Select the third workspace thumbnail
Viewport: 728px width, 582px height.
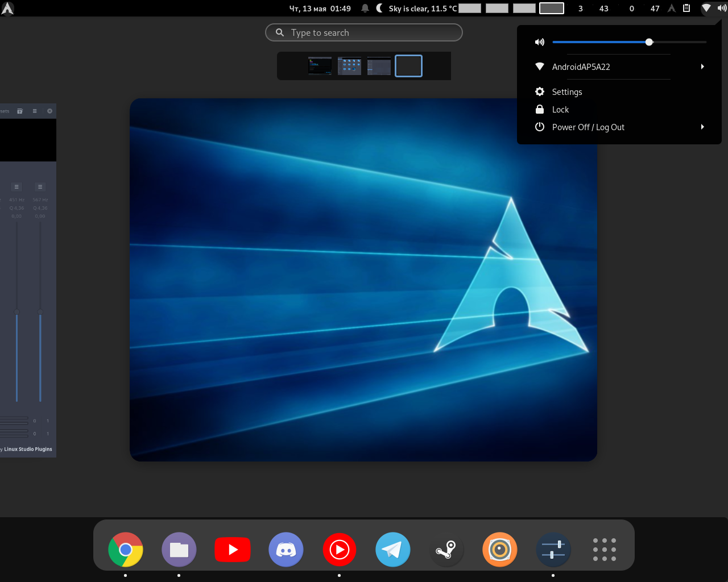click(379, 66)
